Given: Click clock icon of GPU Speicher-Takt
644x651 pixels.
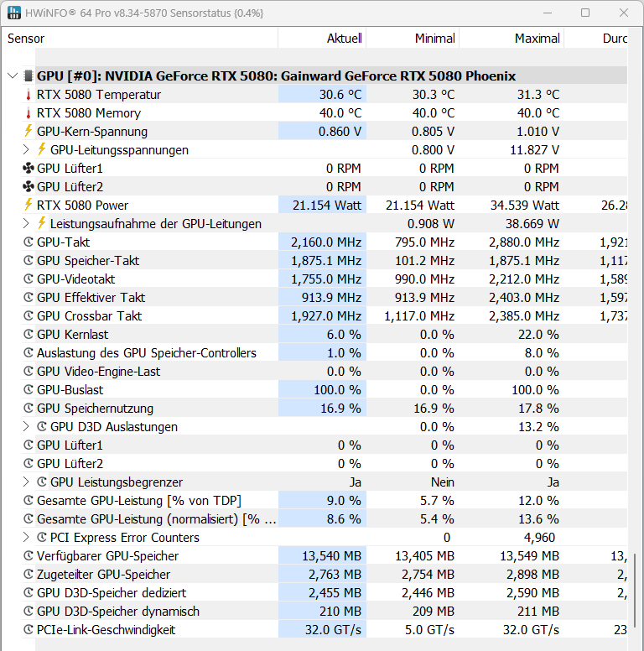Looking at the screenshot, I should (x=29, y=260).
